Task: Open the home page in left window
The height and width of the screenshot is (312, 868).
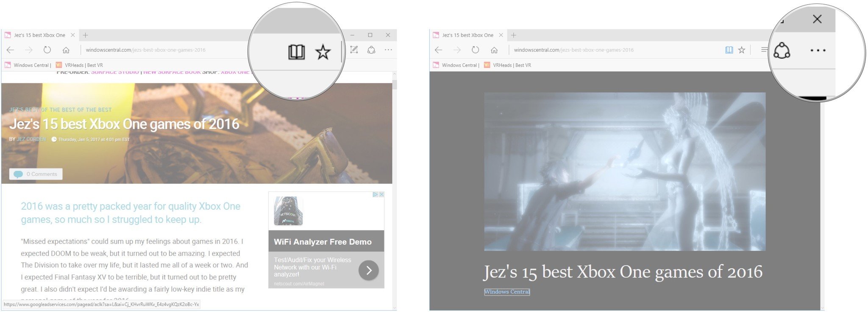Action: (x=66, y=50)
